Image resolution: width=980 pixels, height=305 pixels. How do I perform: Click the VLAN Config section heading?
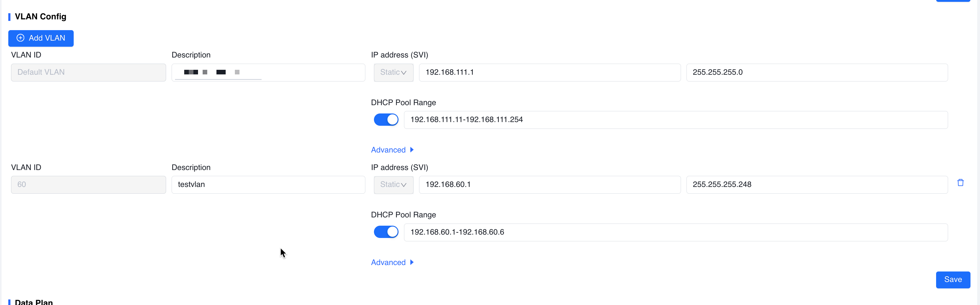(40, 17)
